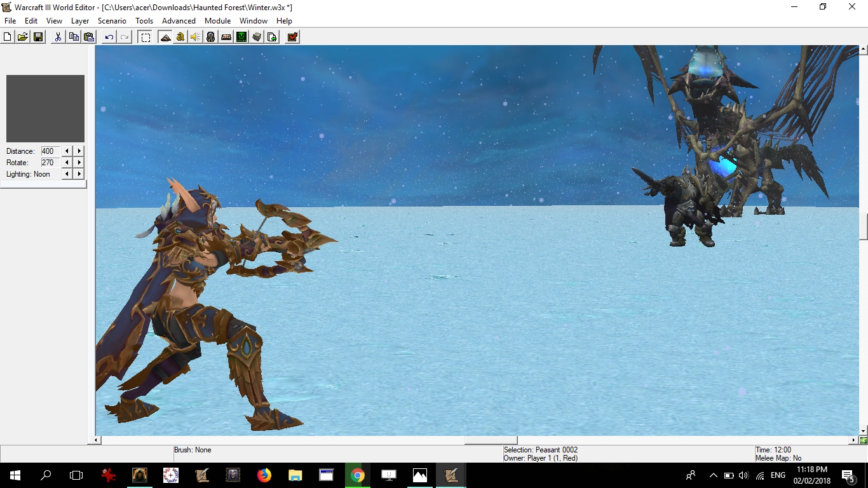The height and width of the screenshot is (488, 868).
Task: Click the Distance value field
Action: point(50,151)
